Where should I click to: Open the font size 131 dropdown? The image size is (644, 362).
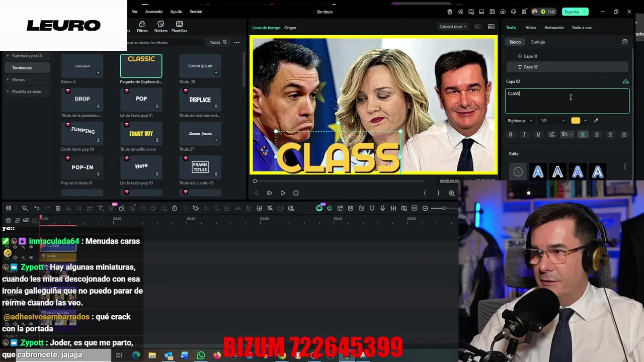point(552,121)
